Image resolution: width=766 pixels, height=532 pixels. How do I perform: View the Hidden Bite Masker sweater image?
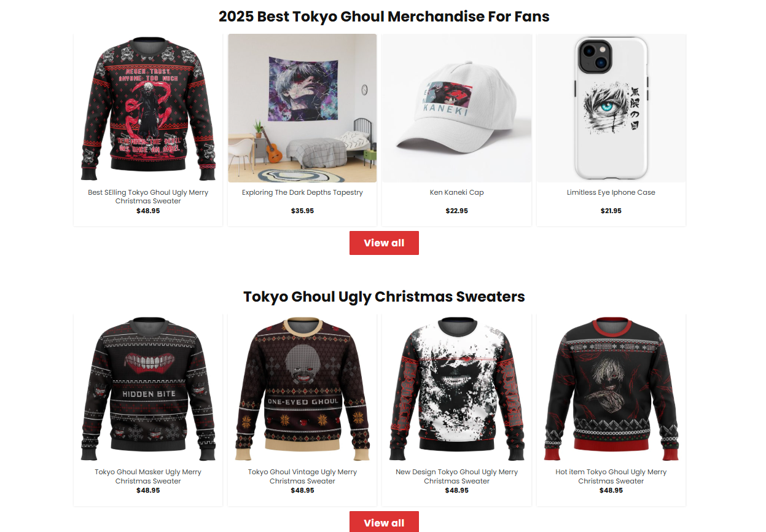[x=148, y=389]
